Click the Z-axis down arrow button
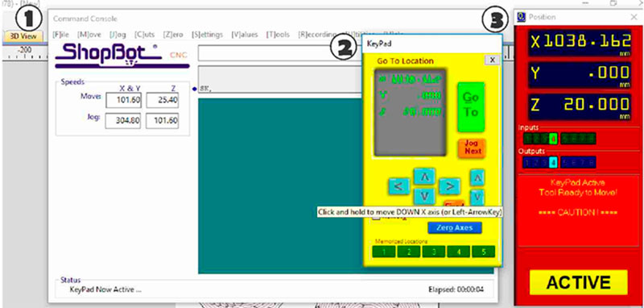 coord(477,198)
